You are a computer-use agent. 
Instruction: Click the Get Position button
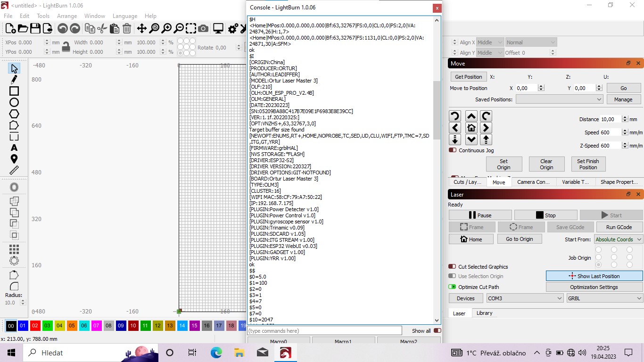pos(468,77)
